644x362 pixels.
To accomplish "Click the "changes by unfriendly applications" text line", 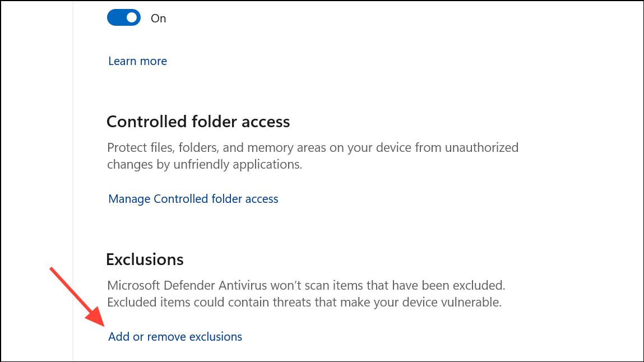I will point(205,165).
